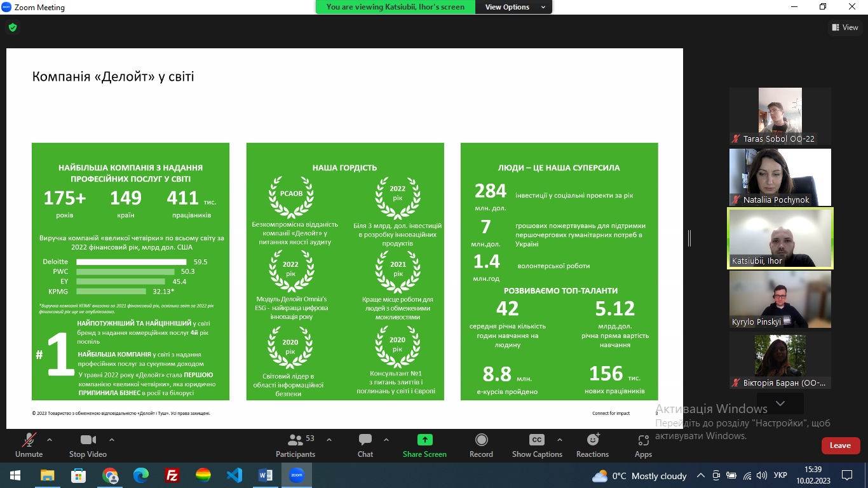
Task: Start recording the meeting
Action: [481, 445]
